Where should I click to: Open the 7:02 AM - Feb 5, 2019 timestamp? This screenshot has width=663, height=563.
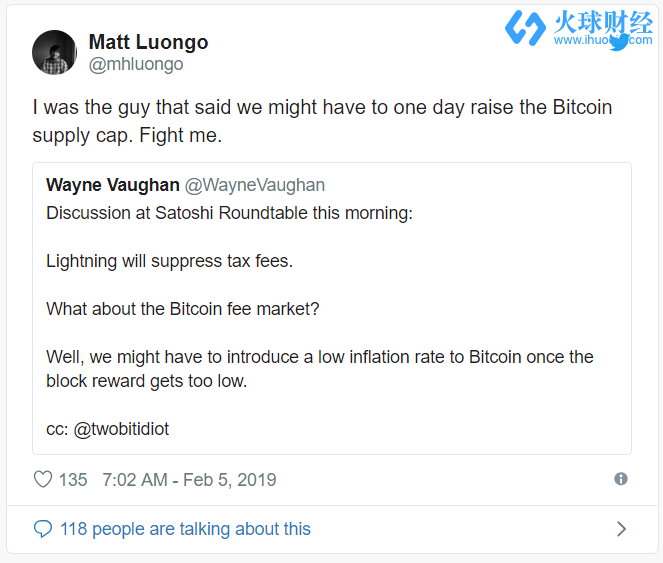pyautogui.click(x=189, y=480)
